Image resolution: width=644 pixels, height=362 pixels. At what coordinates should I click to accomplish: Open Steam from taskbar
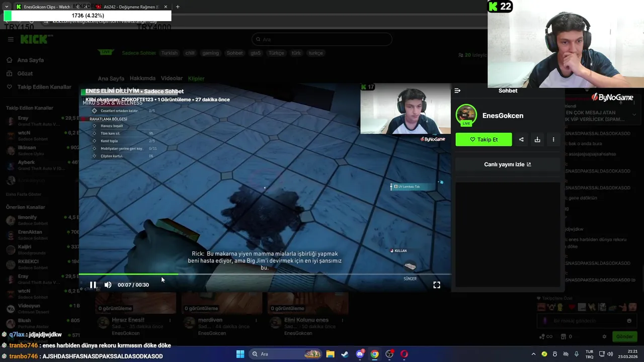[x=345, y=354]
